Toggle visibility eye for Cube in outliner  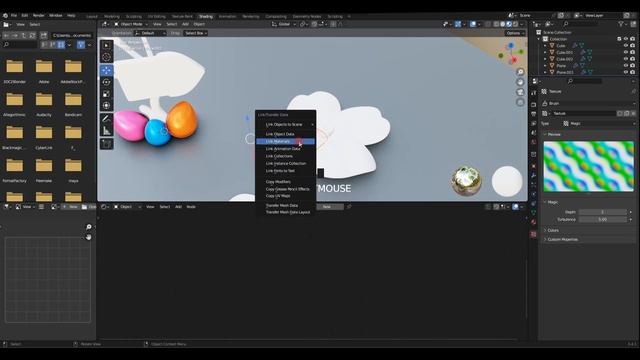click(626, 46)
